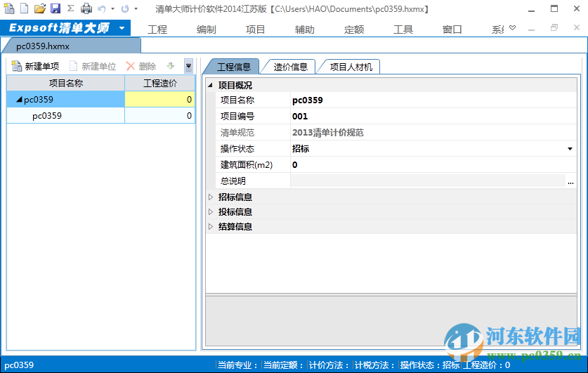The image size is (588, 373).
Task: Click the 总说明 ellipsis button
Action: tap(570, 181)
